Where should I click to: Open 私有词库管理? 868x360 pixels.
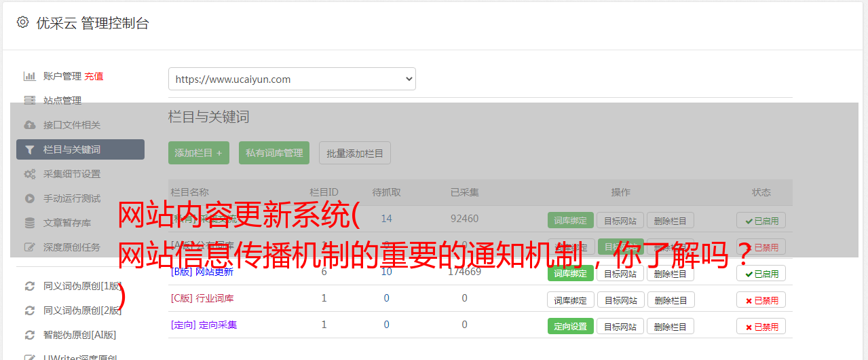pyautogui.click(x=274, y=153)
